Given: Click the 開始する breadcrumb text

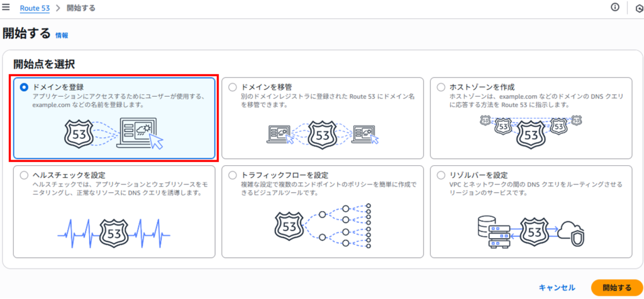Looking at the screenshot, I should click(x=81, y=8).
